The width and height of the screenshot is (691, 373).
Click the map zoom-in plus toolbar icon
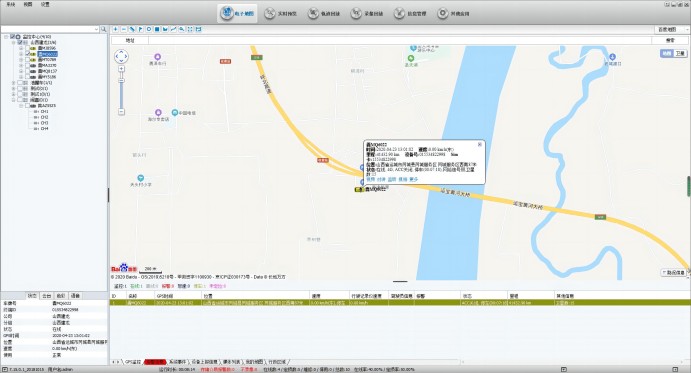coord(115,29)
